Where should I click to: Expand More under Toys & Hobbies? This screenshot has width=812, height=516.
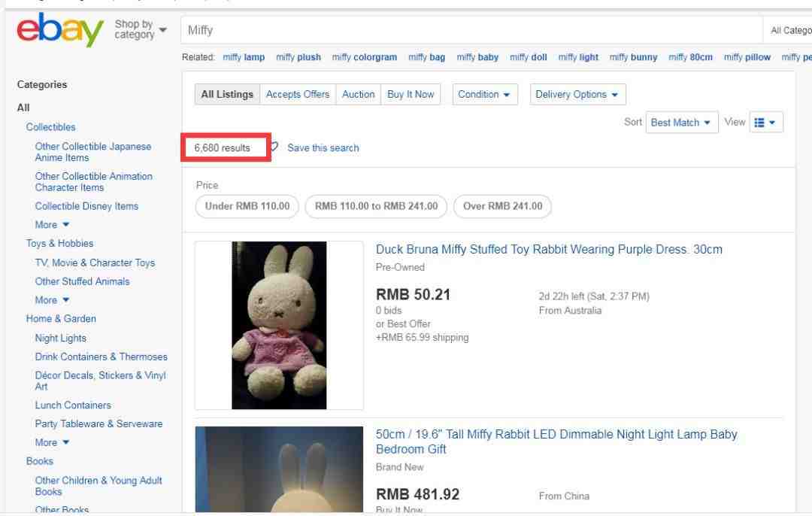[x=52, y=300]
